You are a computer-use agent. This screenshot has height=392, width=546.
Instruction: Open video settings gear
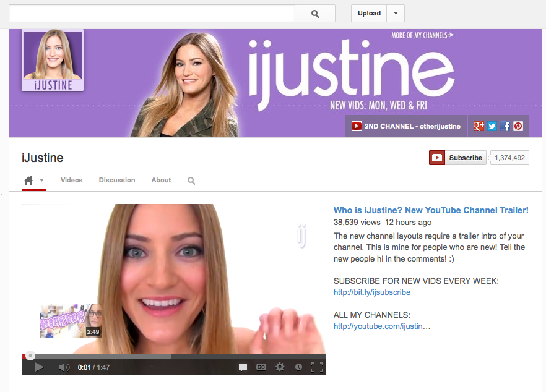tap(280, 367)
